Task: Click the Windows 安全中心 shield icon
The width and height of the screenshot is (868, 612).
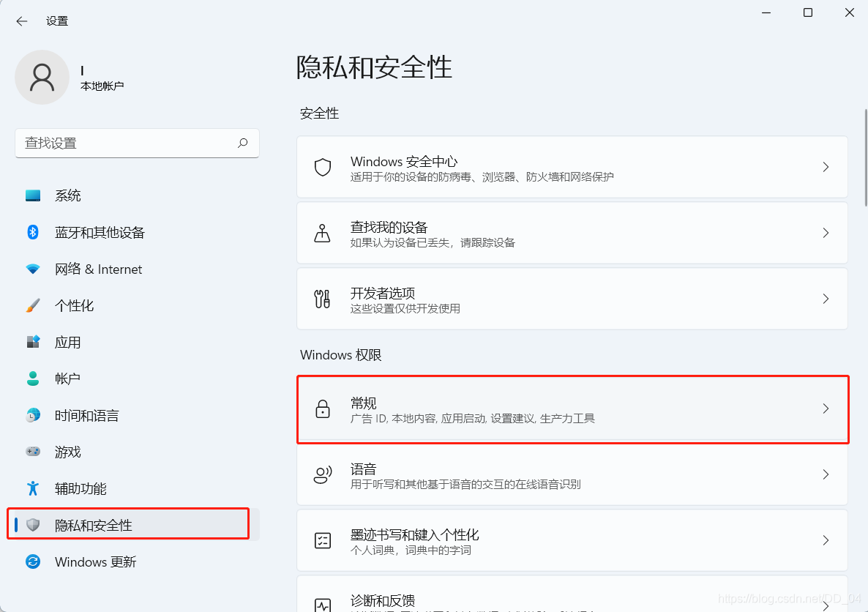Action: [323, 167]
